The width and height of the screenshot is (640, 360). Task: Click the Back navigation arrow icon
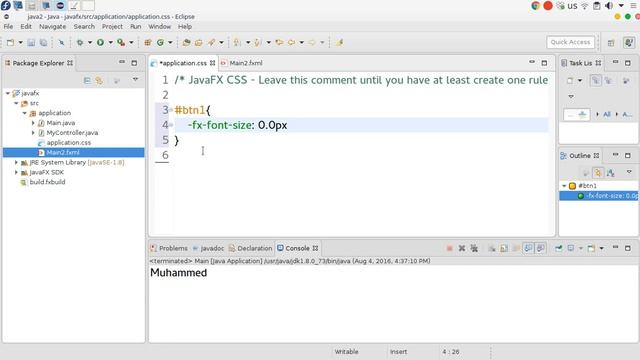(291, 42)
